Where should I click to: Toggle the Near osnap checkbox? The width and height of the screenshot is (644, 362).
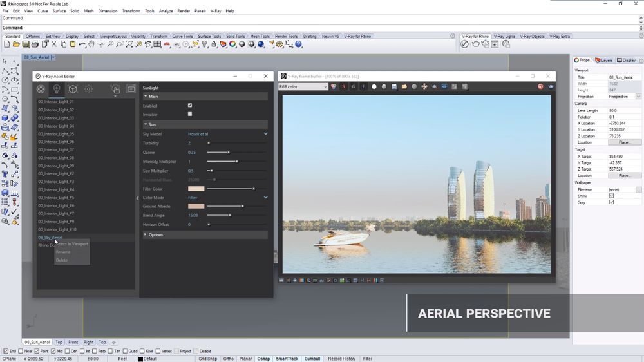point(21,351)
